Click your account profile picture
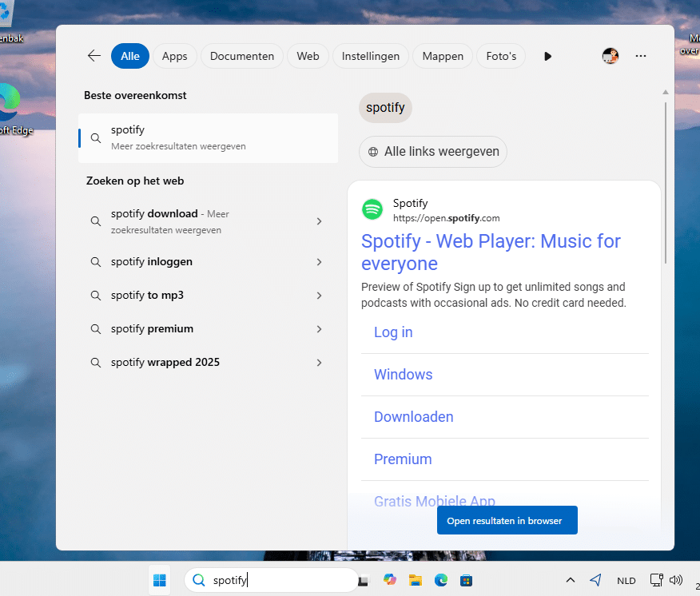Screen dimensions: 700x596 tap(611, 56)
